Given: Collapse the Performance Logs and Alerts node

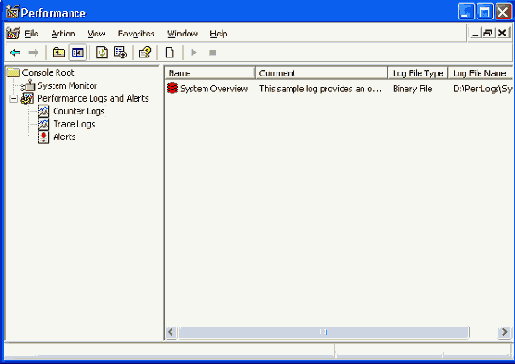Looking at the screenshot, I should click(x=13, y=99).
